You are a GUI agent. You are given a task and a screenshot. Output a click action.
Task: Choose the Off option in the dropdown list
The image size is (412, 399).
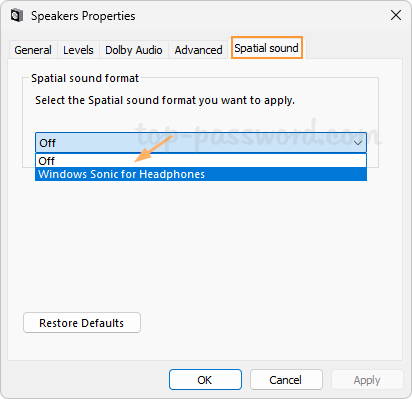pyautogui.click(x=201, y=161)
